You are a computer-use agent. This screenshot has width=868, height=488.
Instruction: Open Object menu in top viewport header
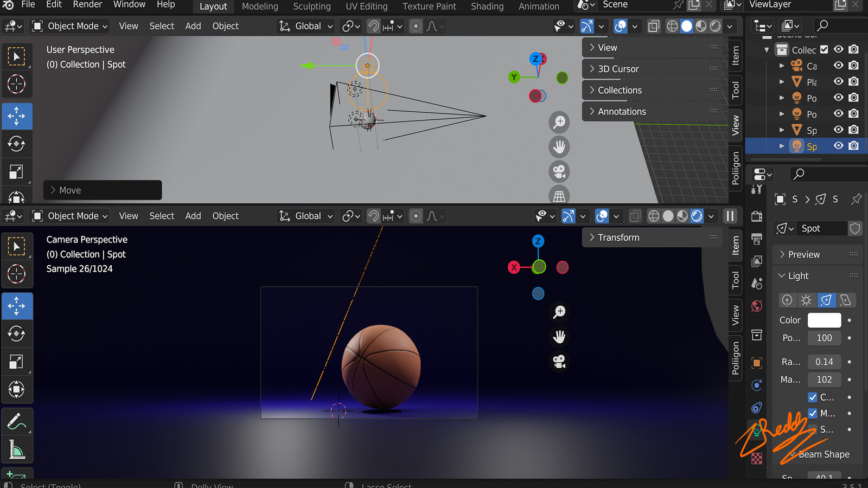pyautogui.click(x=225, y=26)
